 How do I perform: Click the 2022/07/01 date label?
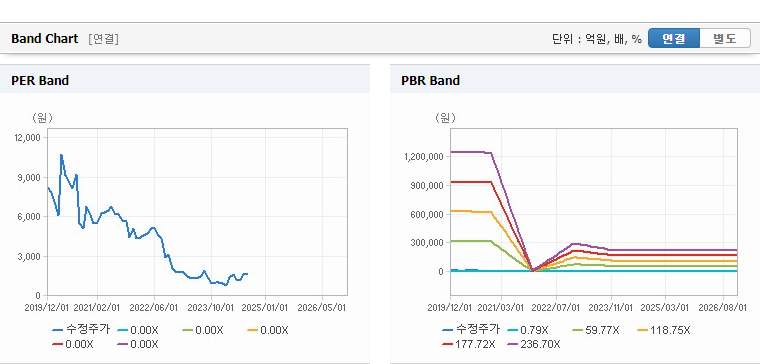[556, 308]
